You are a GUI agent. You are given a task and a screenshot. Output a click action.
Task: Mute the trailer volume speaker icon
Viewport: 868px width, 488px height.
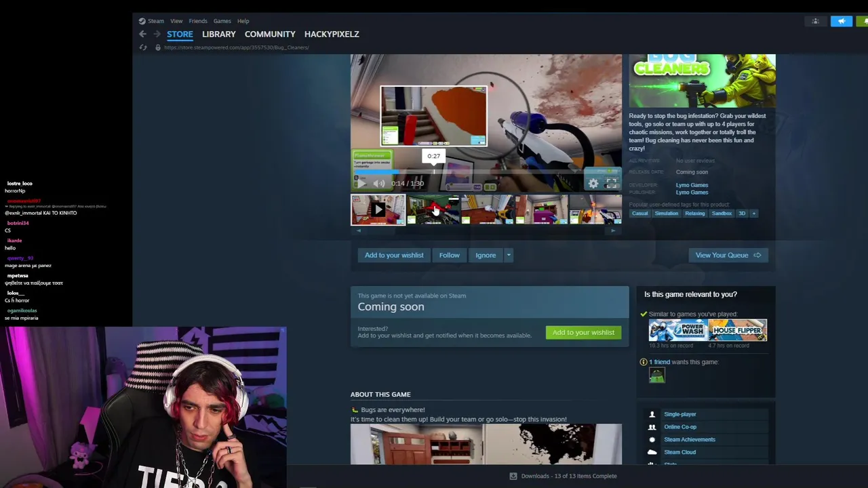point(379,183)
